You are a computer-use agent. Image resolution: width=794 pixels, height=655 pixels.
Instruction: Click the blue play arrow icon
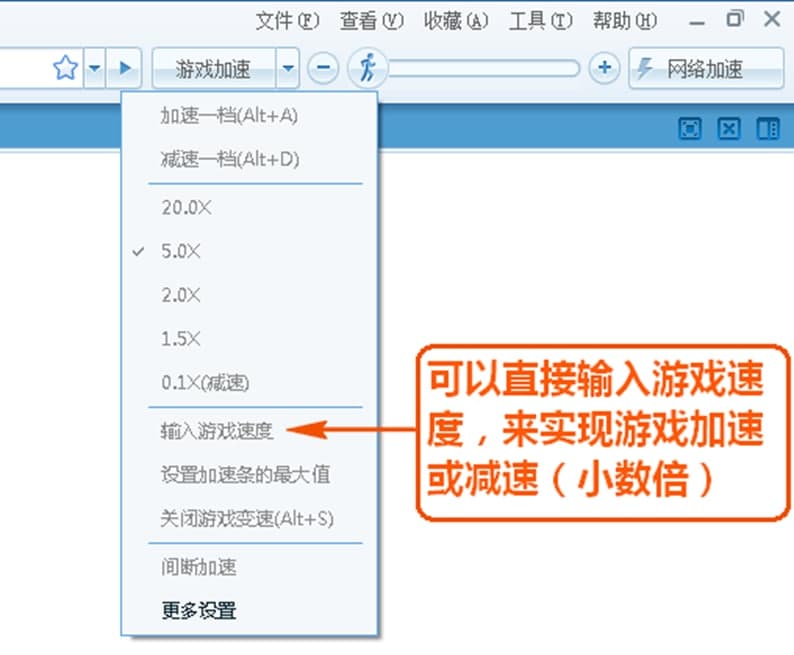click(x=125, y=69)
